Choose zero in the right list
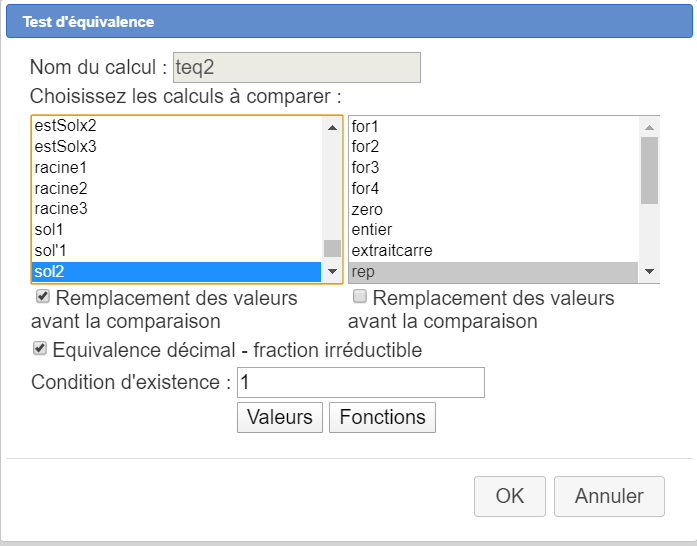 pos(367,209)
